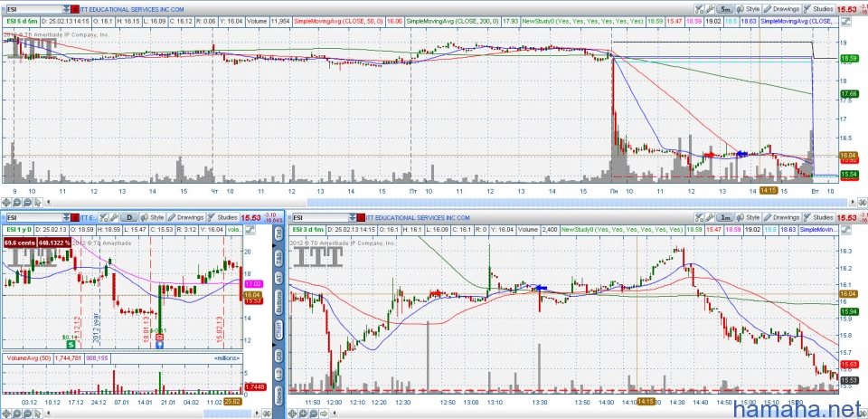Screen dimensions: 868x419
Task: Open wrench settings icon in daily chart
Action: 114,217
